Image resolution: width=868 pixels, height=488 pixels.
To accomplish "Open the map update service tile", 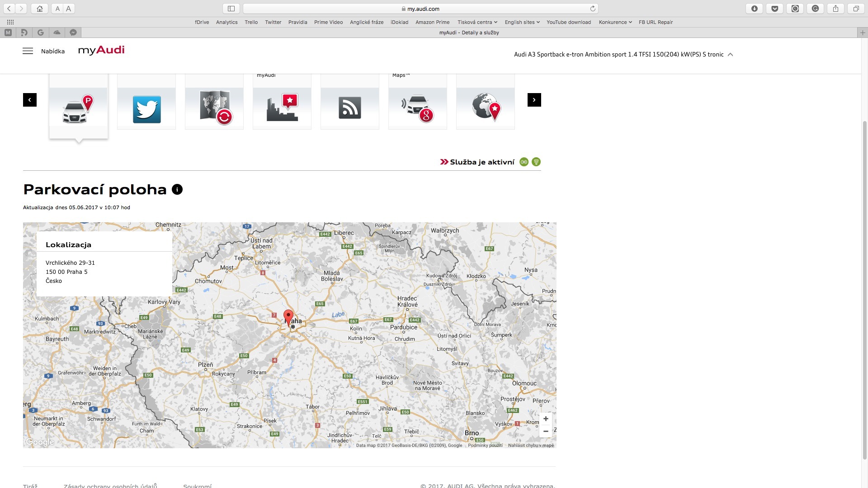I will [x=214, y=108].
